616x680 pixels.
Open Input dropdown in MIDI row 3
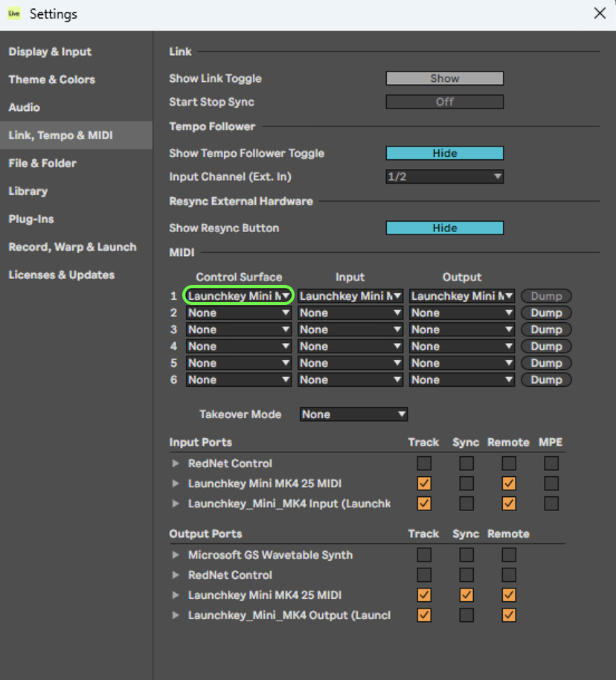point(350,330)
